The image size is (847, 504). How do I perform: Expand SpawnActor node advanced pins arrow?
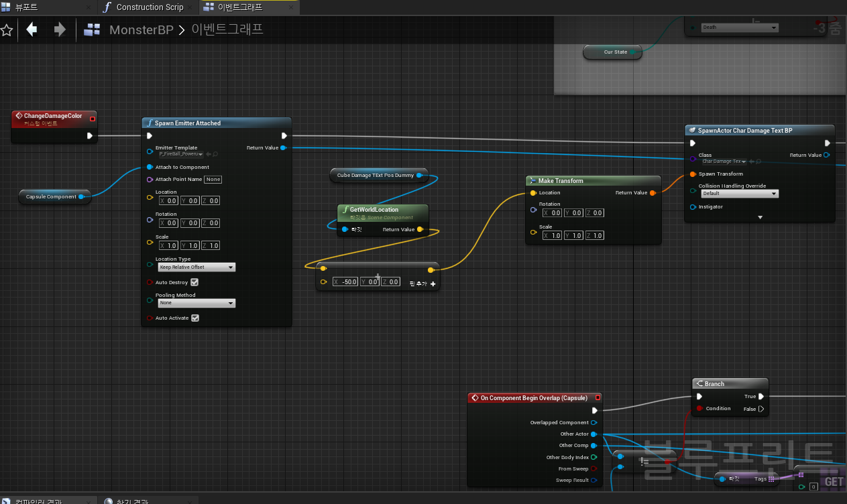pyautogui.click(x=760, y=217)
